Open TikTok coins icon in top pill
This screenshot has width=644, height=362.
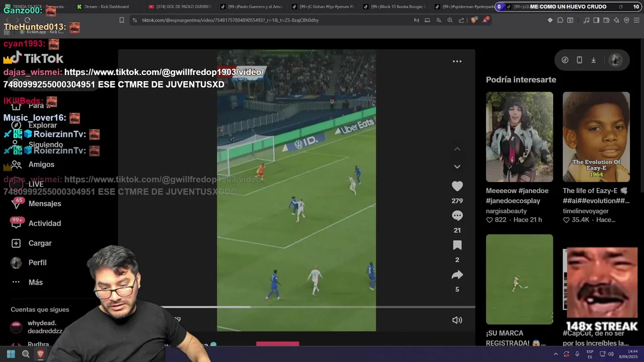[565, 60]
